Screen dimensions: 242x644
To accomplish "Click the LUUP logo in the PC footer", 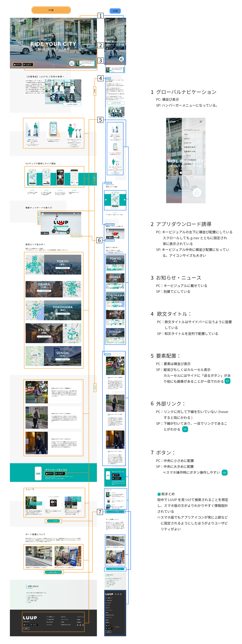I will click(30, 618).
